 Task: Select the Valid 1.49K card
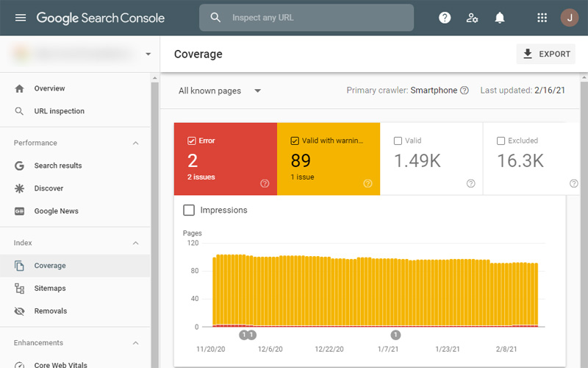pyautogui.click(x=431, y=159)
